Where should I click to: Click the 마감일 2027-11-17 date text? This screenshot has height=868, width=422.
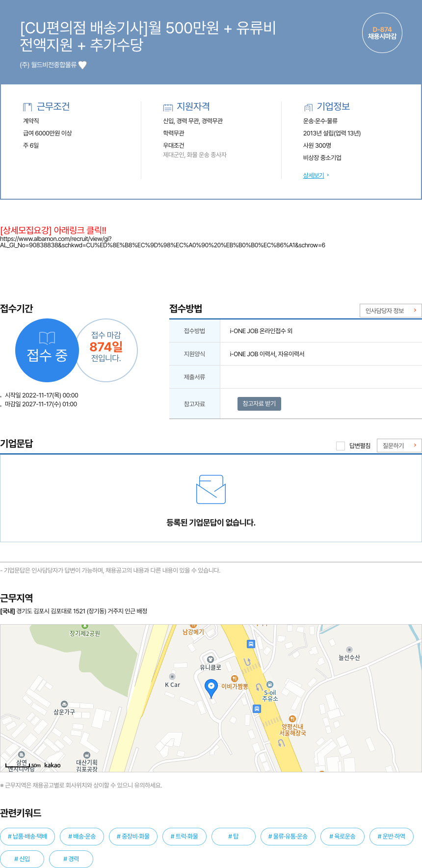[x=41, y=404]
